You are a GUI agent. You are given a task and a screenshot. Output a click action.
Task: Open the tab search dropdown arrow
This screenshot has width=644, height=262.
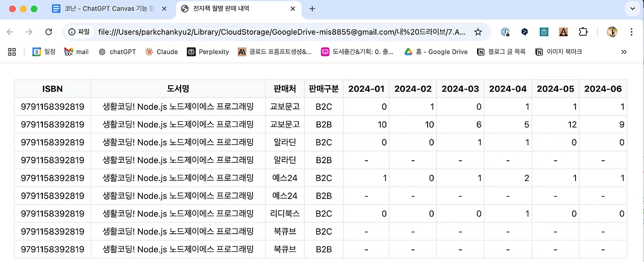[x=632, y=9]
